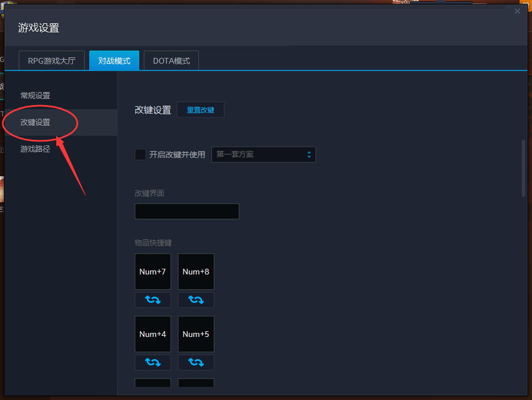The width and height of the screenshot is (532, 400).
Task: Click swap icon under Num+7 slot
Action: pyautogui.click(x=153, y=300)
